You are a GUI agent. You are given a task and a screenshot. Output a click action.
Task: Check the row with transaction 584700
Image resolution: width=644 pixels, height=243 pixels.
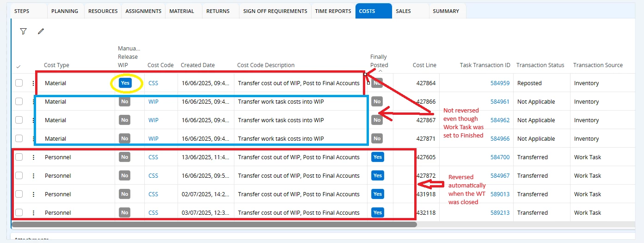click(19, 157)
